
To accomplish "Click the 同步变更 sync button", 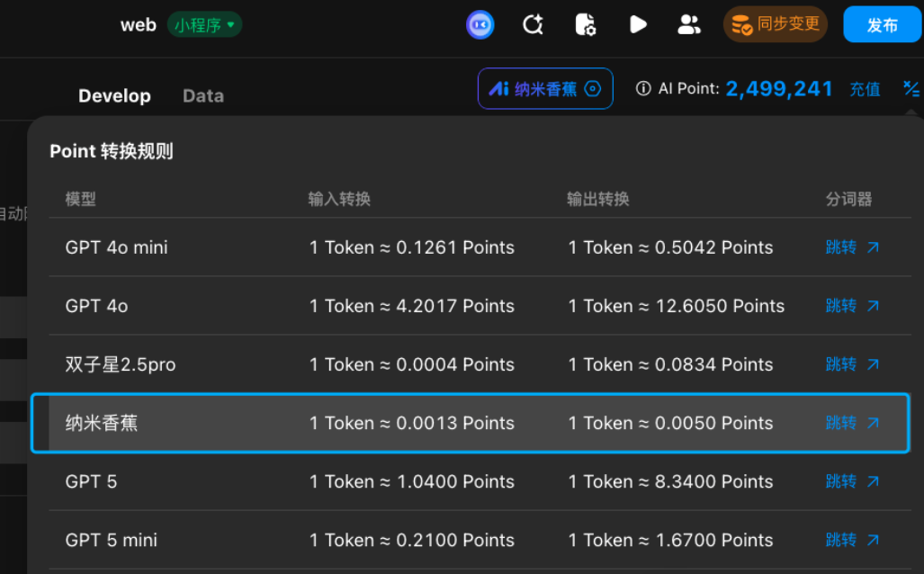I will (776, 25).
